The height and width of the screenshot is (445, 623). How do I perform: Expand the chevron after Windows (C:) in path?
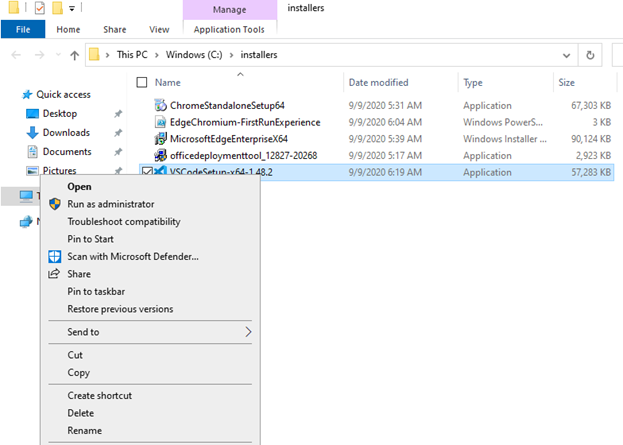(x=231, y=55)
